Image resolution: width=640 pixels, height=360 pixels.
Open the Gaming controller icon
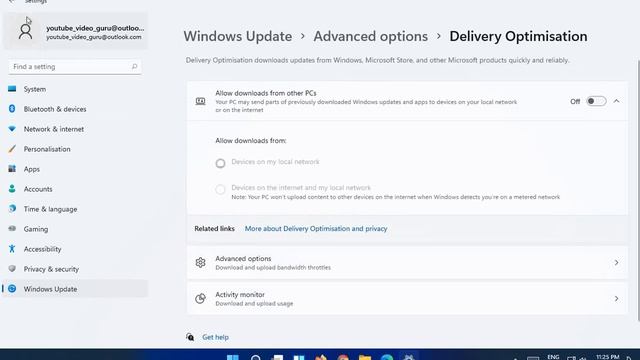[x=12, y=229]
